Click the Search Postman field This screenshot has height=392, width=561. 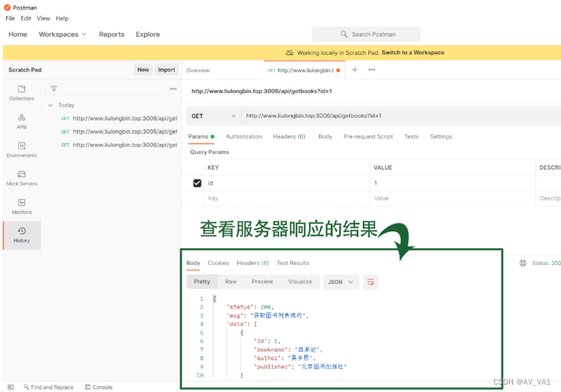pyautogui.click(x=366, y=34)
